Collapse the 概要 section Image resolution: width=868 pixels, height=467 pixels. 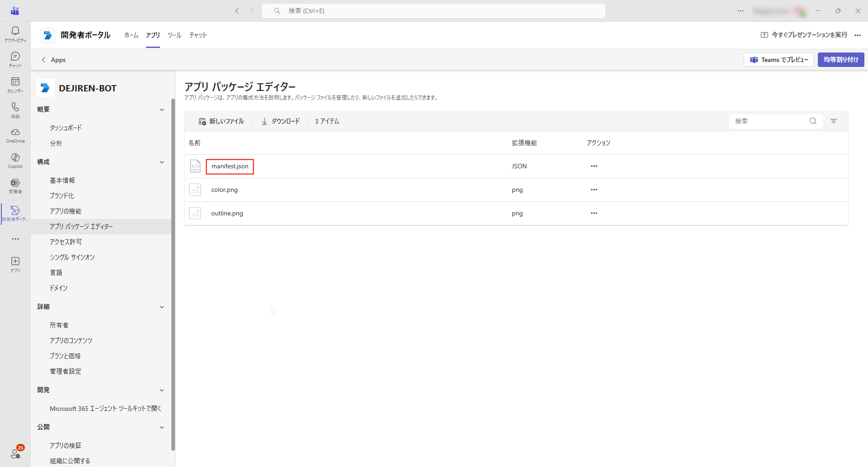click(162, 110)
